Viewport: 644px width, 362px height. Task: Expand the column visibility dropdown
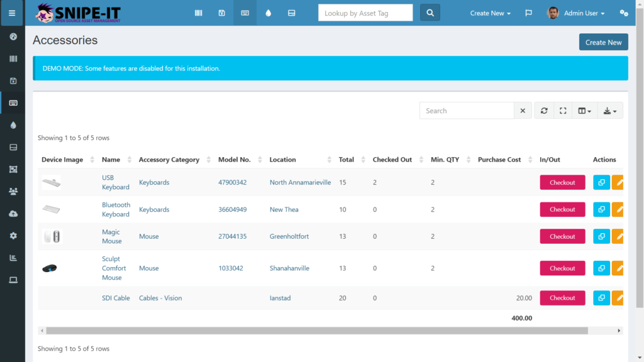[x=584, y=110]
